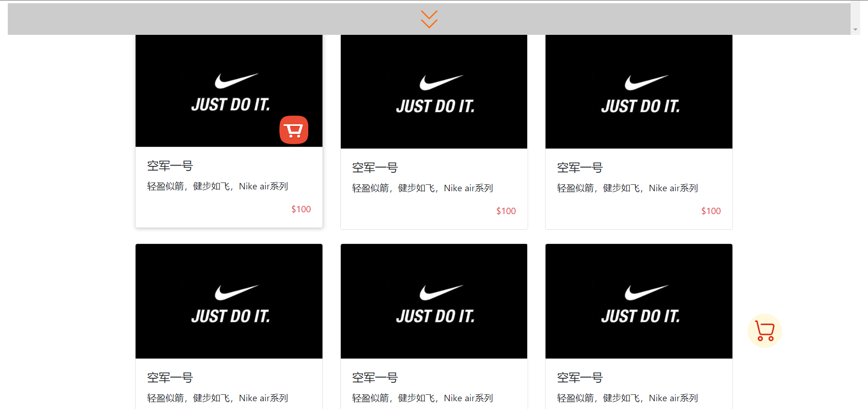
Task: Click the $100 price on the top-left card
Action: (x=301, y=209)
